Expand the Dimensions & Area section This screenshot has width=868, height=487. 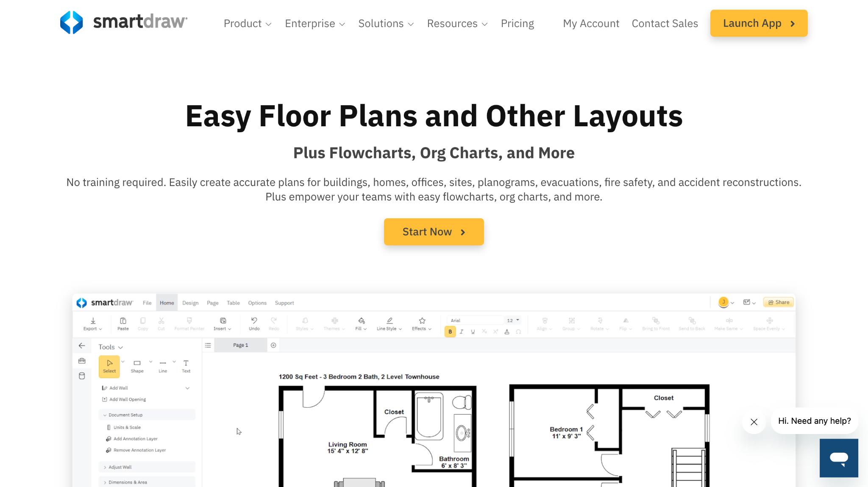[127, 482]
